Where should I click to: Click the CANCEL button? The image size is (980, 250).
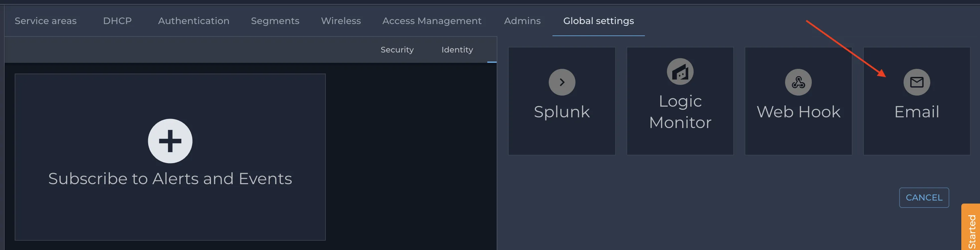coord(924,198)
